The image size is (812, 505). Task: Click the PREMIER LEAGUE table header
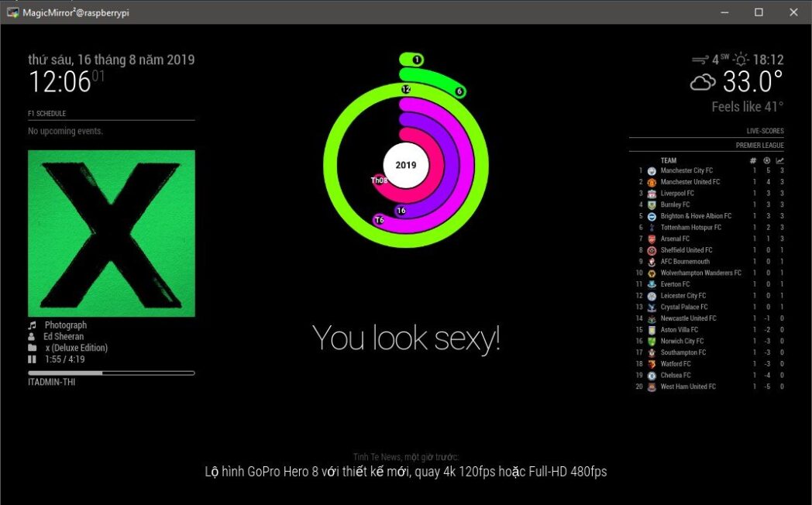coord(759,145)
